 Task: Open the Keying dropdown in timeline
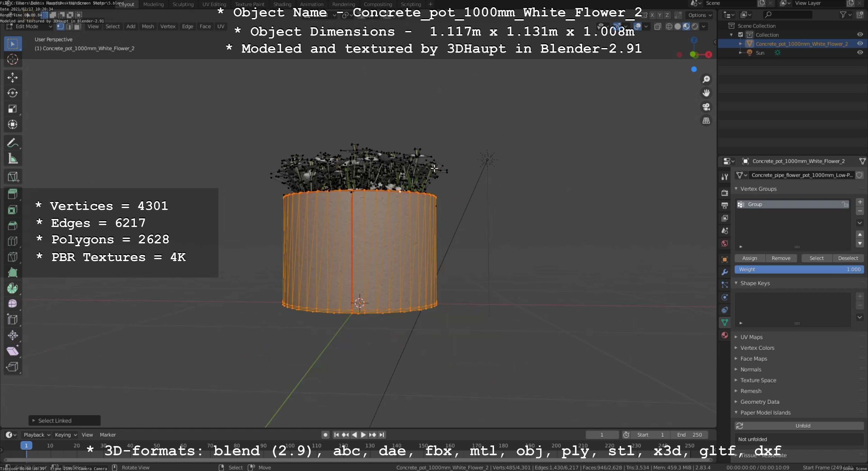[66, 435]
